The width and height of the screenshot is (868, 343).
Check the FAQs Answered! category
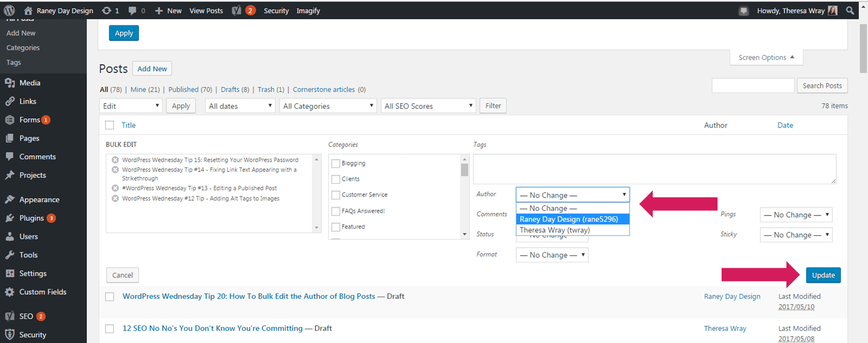(336, 211)
